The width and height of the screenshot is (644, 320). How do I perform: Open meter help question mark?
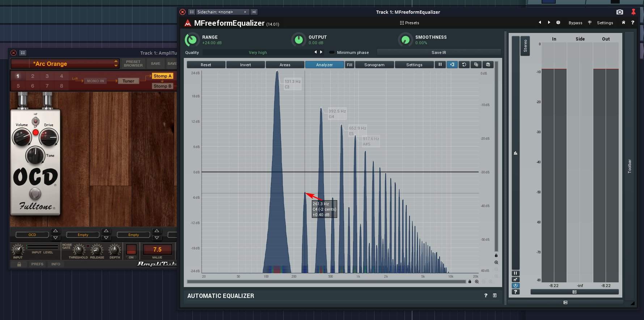click(516, 292)
